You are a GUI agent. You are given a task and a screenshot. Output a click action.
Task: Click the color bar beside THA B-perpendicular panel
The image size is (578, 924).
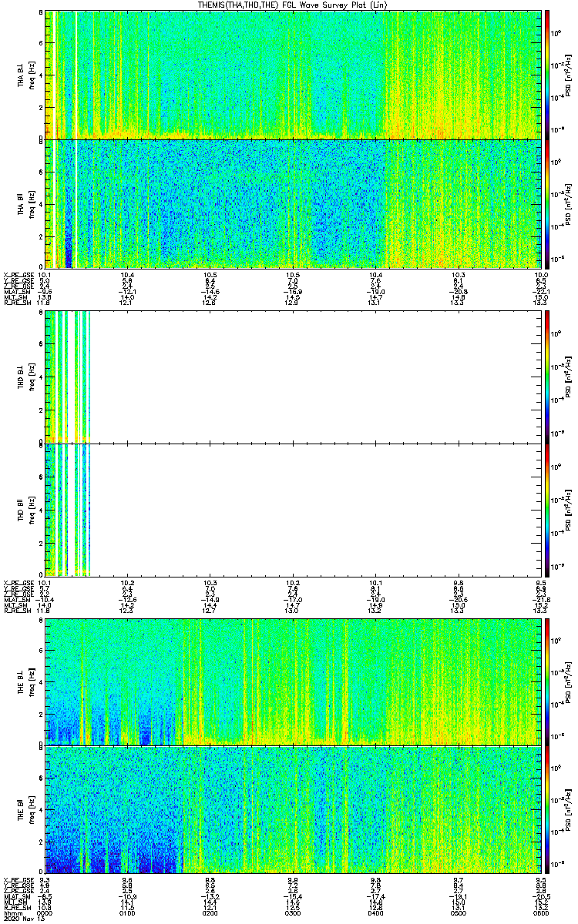547,74
